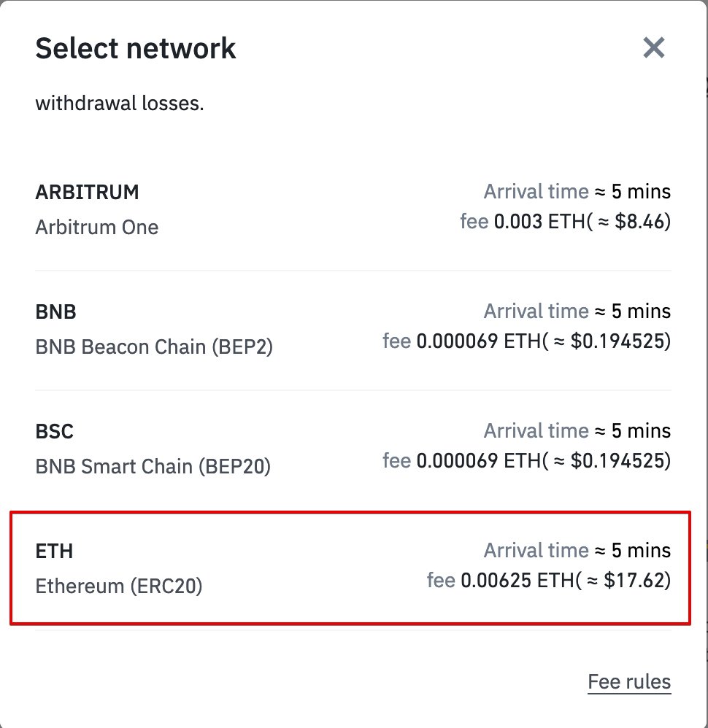
Task: Click BEP20 fee $0.194525 amount
Action: pos(618,460)
